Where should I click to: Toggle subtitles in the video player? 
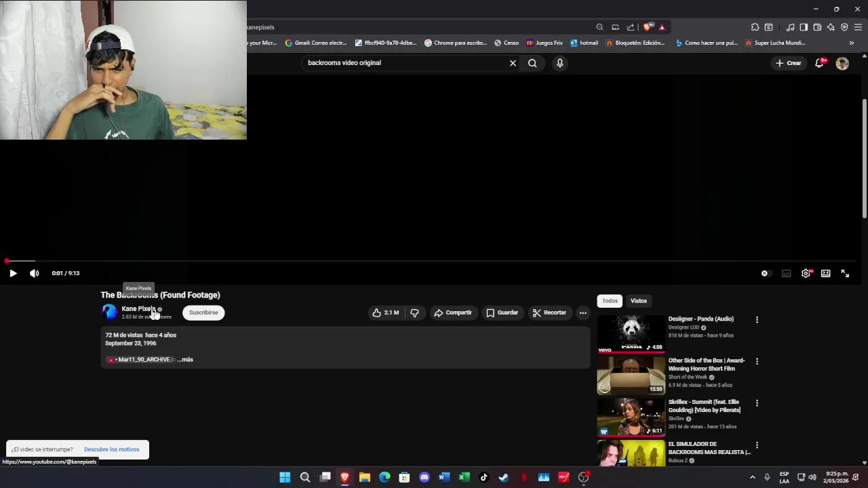tap(786, 273)
